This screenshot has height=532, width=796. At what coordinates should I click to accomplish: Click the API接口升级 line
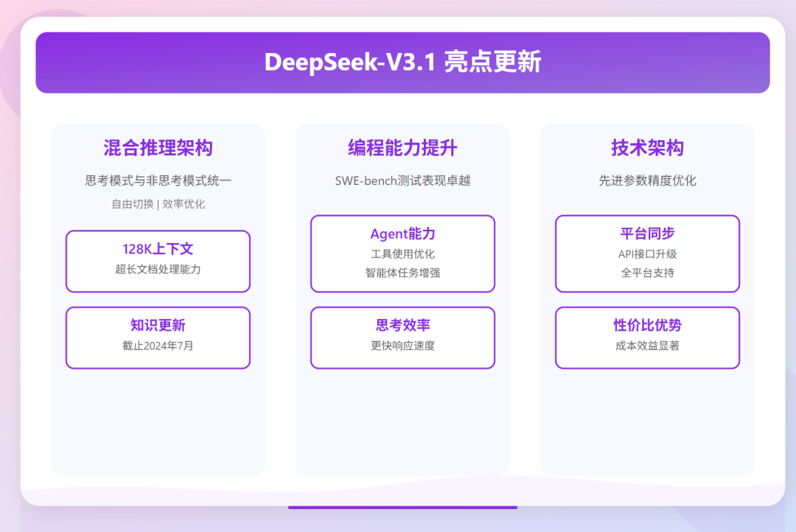coord(647,254)
